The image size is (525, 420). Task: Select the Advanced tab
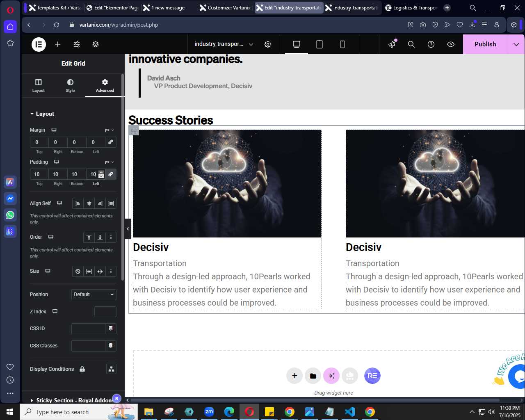(105, 85)
